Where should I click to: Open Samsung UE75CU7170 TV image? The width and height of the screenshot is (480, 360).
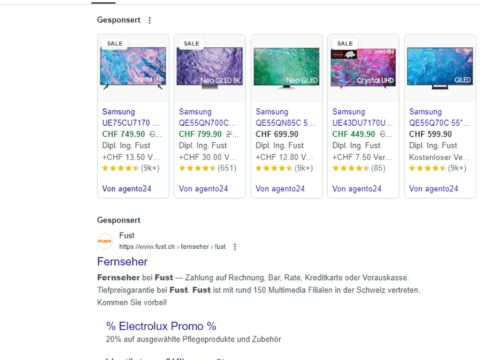[133, 68]
